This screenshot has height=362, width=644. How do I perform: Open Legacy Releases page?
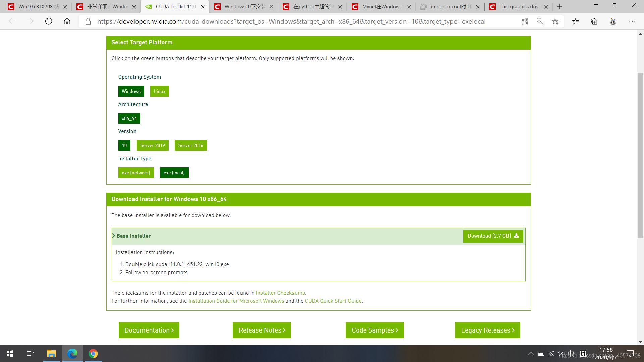point(487,330)
